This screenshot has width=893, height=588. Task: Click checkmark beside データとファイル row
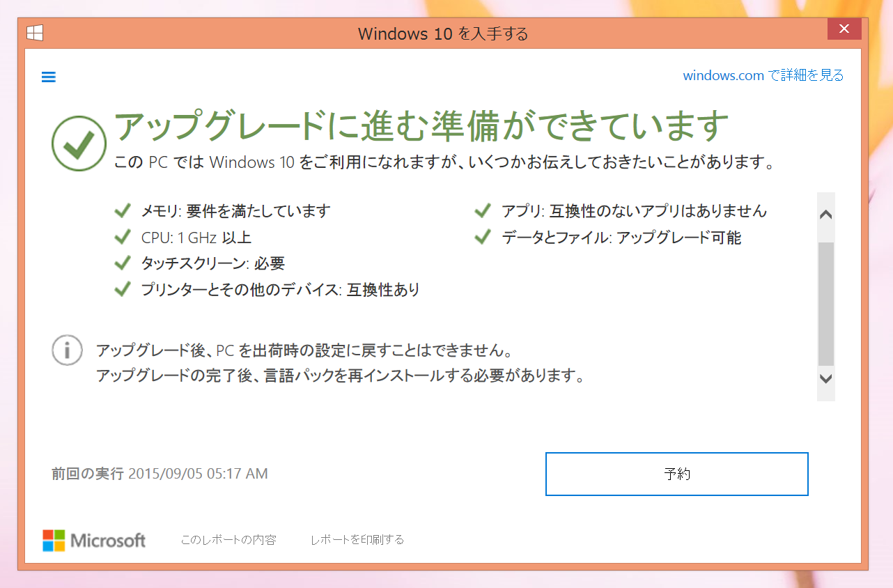[x=483, y=237]
